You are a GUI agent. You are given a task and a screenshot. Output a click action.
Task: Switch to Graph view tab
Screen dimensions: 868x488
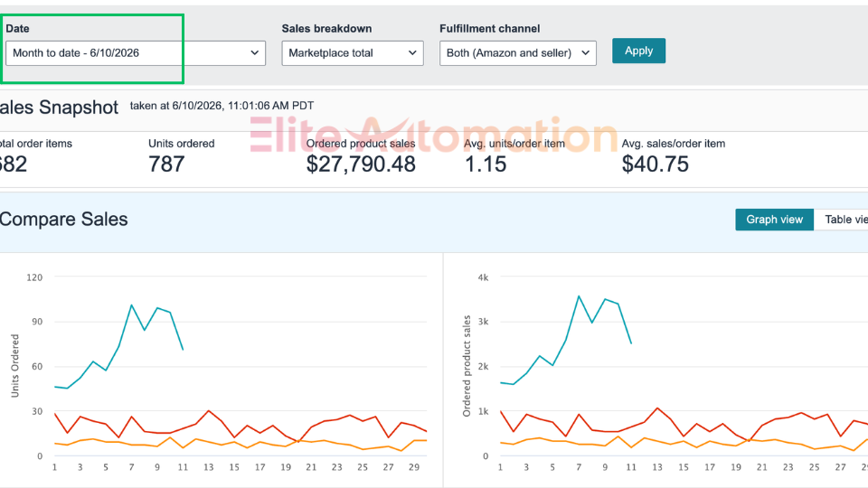click(775, 220)
